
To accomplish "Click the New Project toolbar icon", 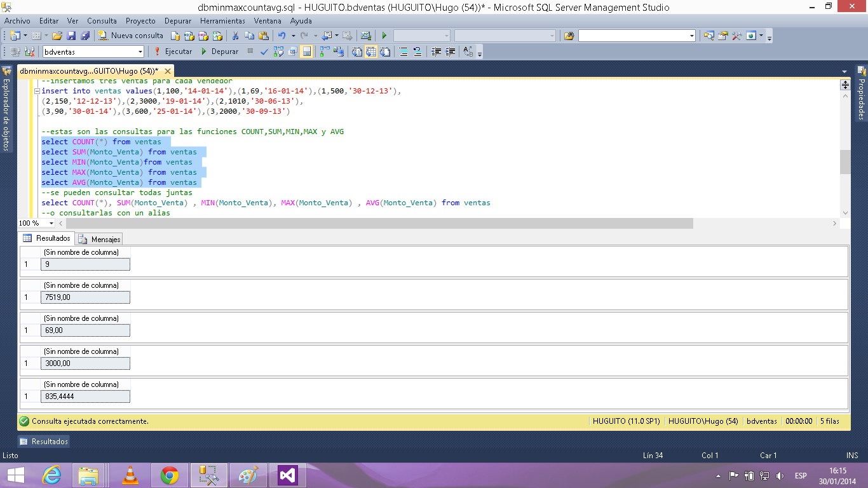I will coord(15,36).
